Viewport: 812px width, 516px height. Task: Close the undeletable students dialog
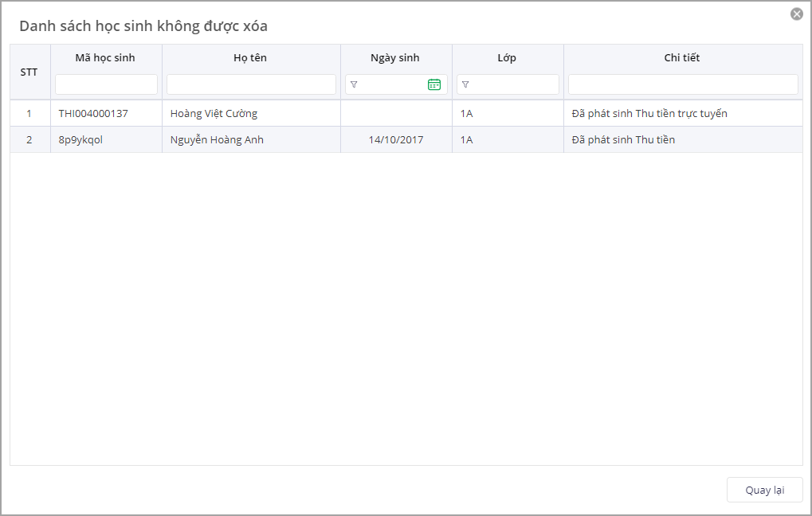coord(796,14)
